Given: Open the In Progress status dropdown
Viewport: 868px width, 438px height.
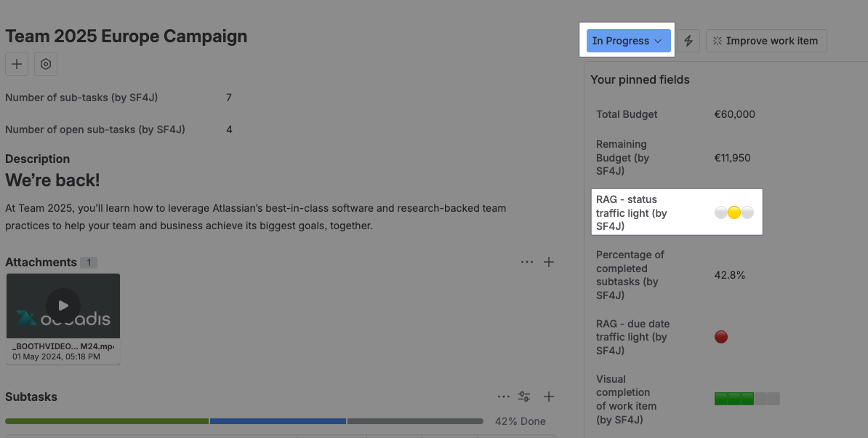Looking at the screenshot, I should pyautogui.click(x=628, y=41).
